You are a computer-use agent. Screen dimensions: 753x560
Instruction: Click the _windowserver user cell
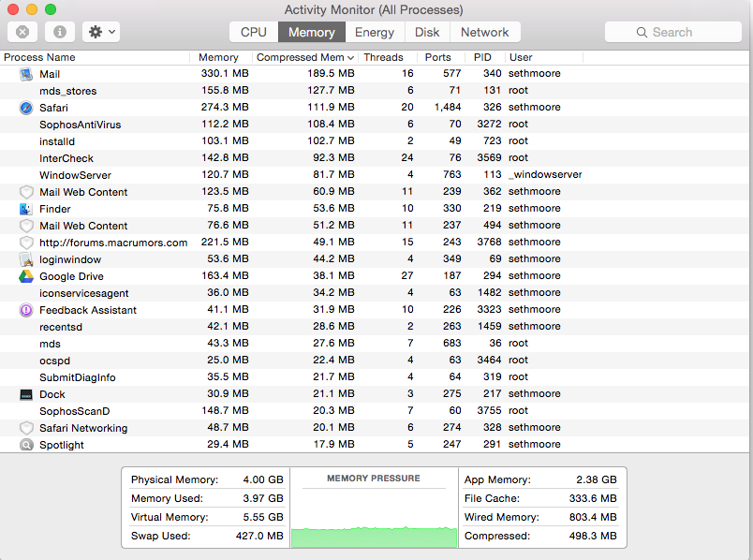pyautogui.click(x=545, y=174)
